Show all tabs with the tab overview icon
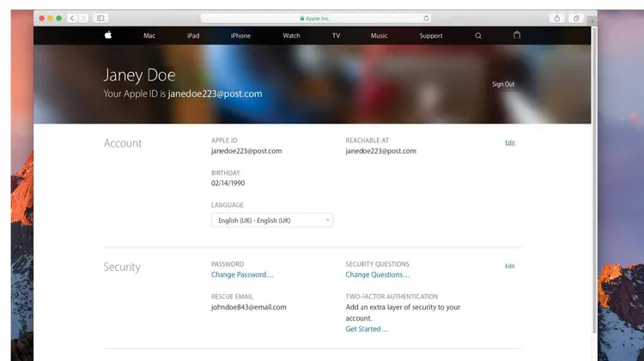Viewport: 644px width, 361px height. pos(576,18)
